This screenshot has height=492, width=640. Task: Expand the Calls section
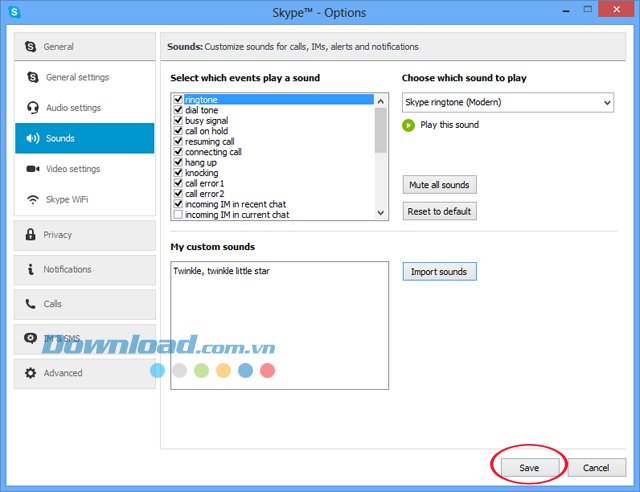(x=85, y=304)
